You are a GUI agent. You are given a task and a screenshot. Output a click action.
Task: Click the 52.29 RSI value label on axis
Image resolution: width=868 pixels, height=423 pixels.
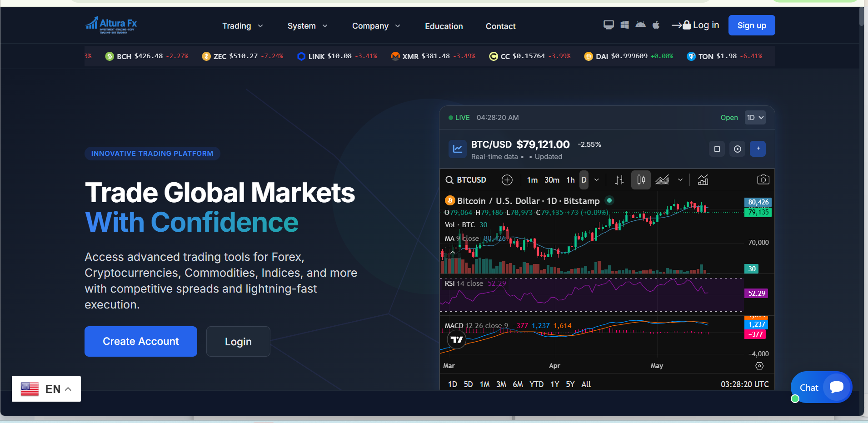pyautogui.click(x=757, y=294)
